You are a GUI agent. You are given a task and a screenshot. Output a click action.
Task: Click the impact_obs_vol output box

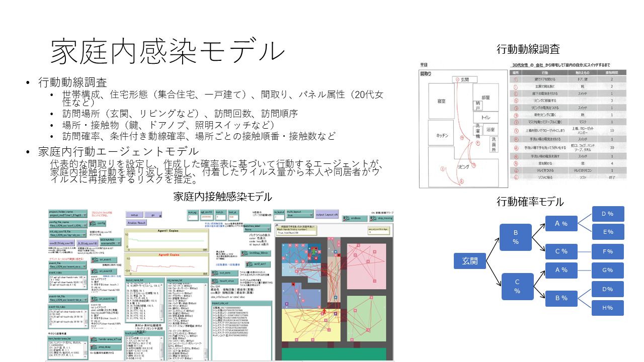click(x=242, y=330)
